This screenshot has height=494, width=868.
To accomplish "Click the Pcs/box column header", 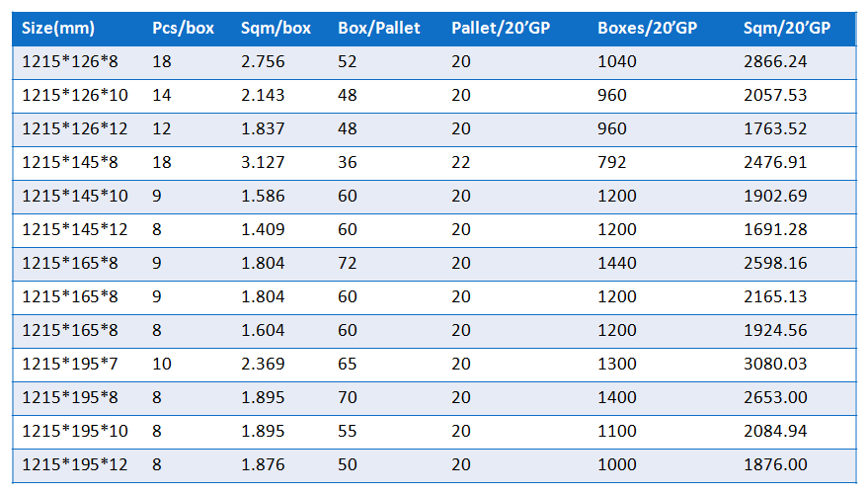I will (x=184, y=28).
